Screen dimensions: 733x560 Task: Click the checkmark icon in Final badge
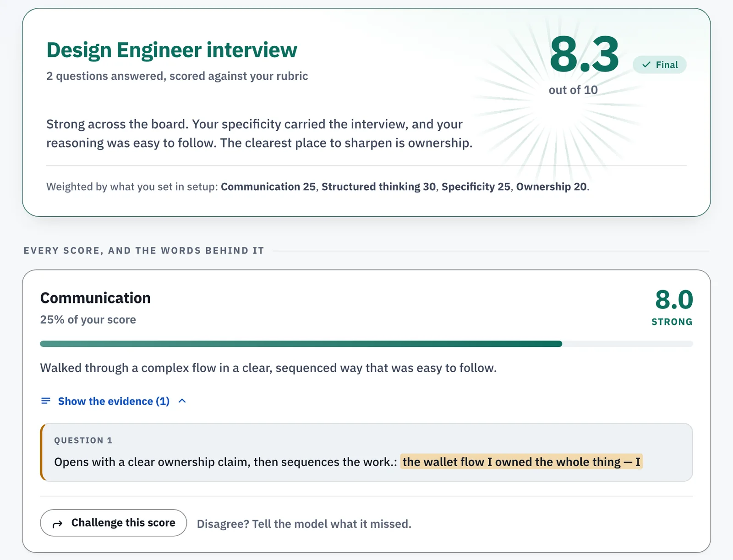[x=646, y=65]
